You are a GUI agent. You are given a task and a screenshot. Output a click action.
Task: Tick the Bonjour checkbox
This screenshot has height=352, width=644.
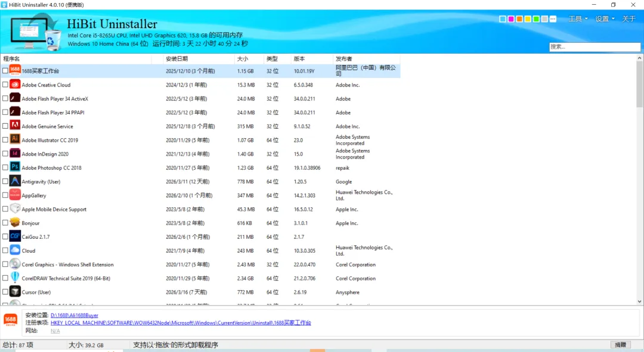pyautogui.click(x=5, y=223)
